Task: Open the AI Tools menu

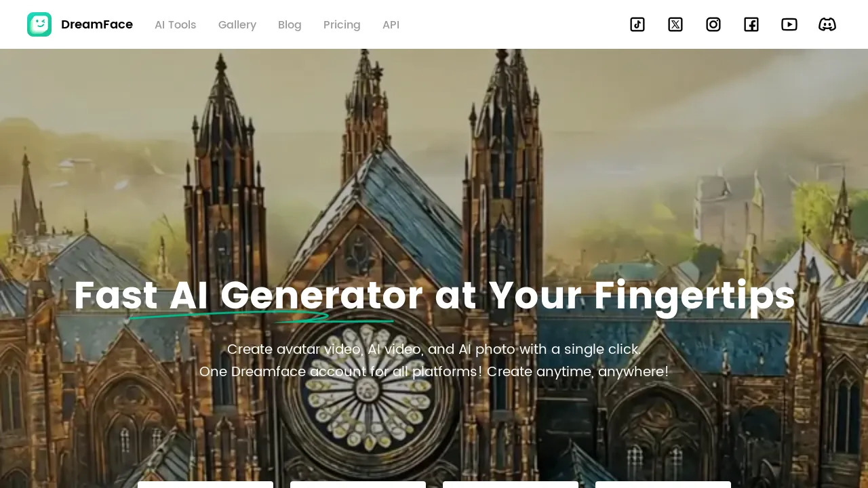Action: tap(176, 24)
